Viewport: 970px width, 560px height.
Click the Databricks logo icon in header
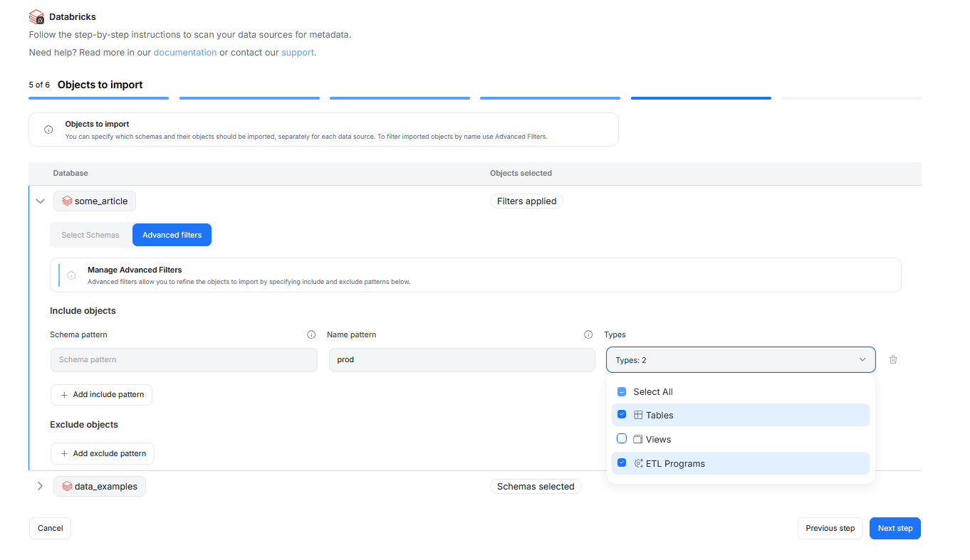[36, 16]
